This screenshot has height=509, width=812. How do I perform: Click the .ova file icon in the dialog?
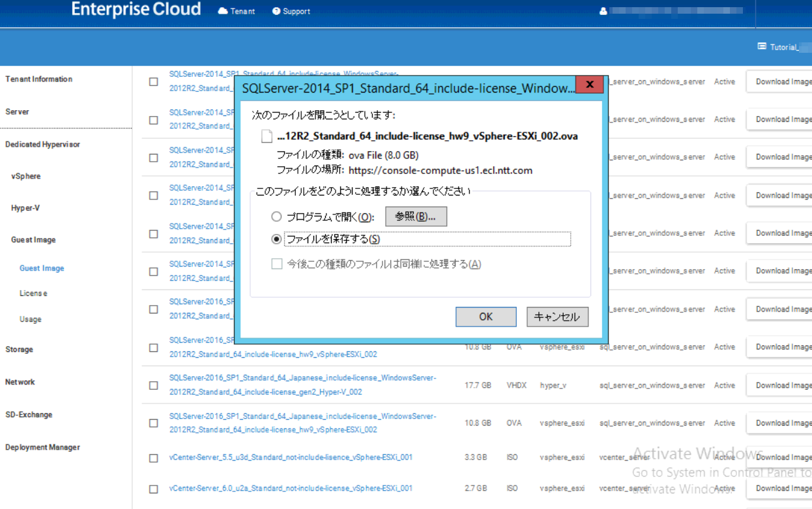(x=267, y=136)
